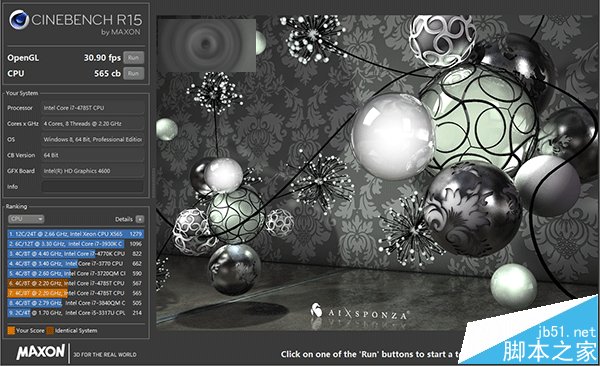Click the Processor name field

93,108
